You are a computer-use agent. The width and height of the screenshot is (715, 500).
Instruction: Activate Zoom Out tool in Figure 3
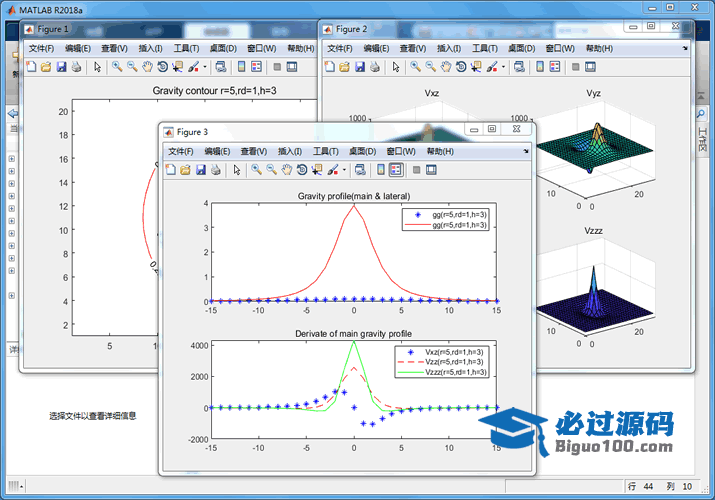(271, 170)
